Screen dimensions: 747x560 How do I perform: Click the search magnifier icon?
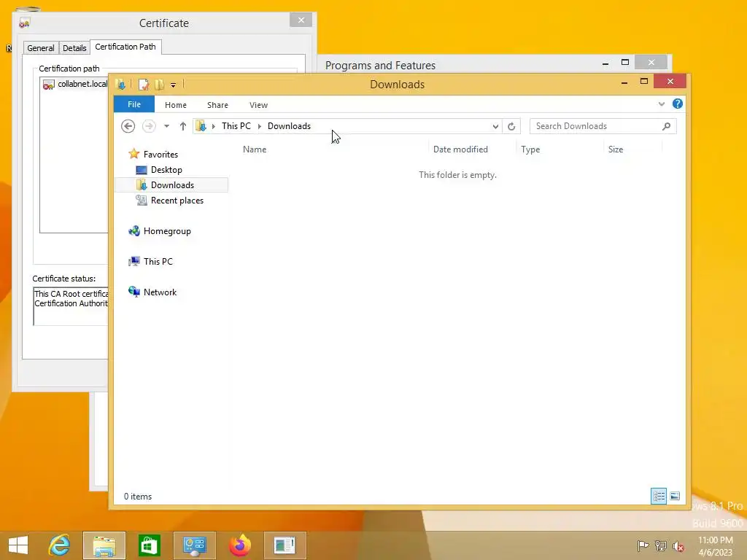[667, 126]
